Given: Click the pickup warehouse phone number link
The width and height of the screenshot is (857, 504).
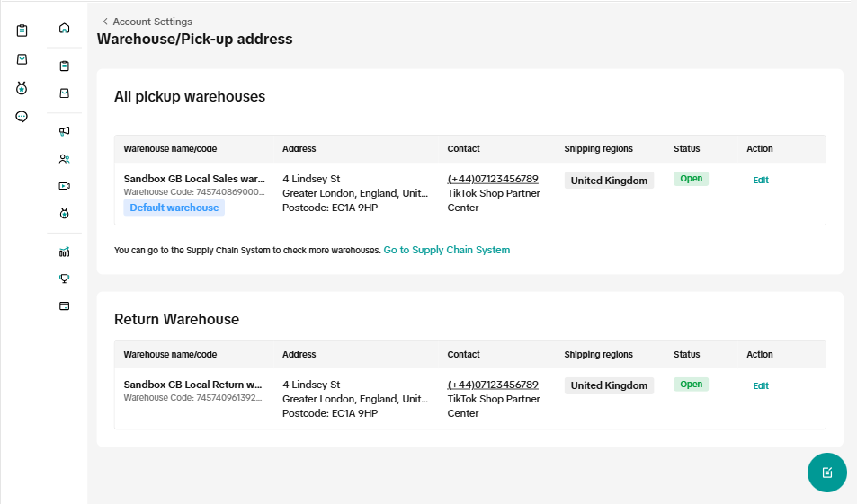Looking at the screenshot, I should pos(493,179).
